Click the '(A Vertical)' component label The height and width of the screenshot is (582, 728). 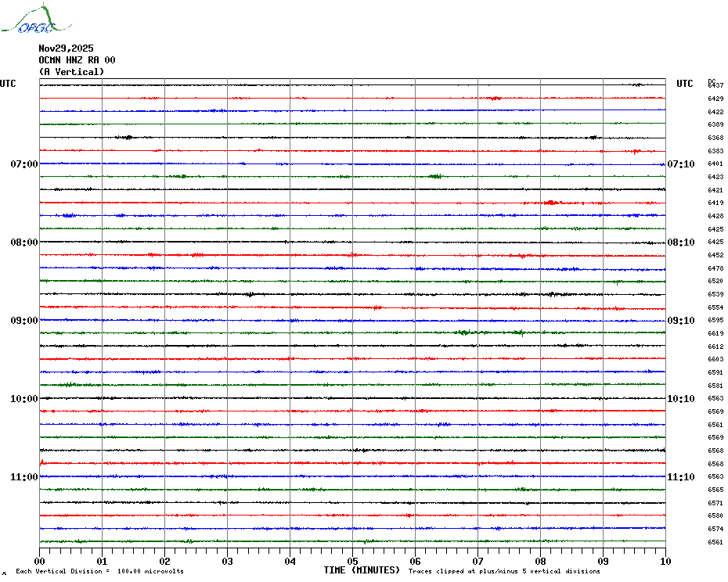click(x=71, y=72)
